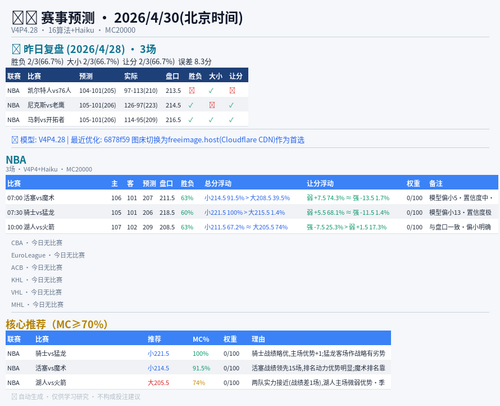The height and width of the screenshot is (406, 500).
Task: Click the EuroLeague 今日无比赛 line
Action: coord(48,255)
